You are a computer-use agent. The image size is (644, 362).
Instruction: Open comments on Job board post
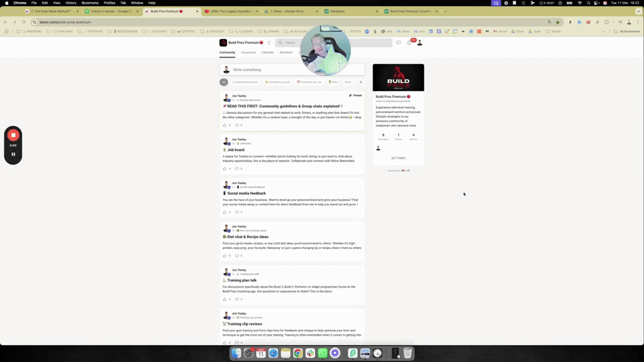[237, 168]
